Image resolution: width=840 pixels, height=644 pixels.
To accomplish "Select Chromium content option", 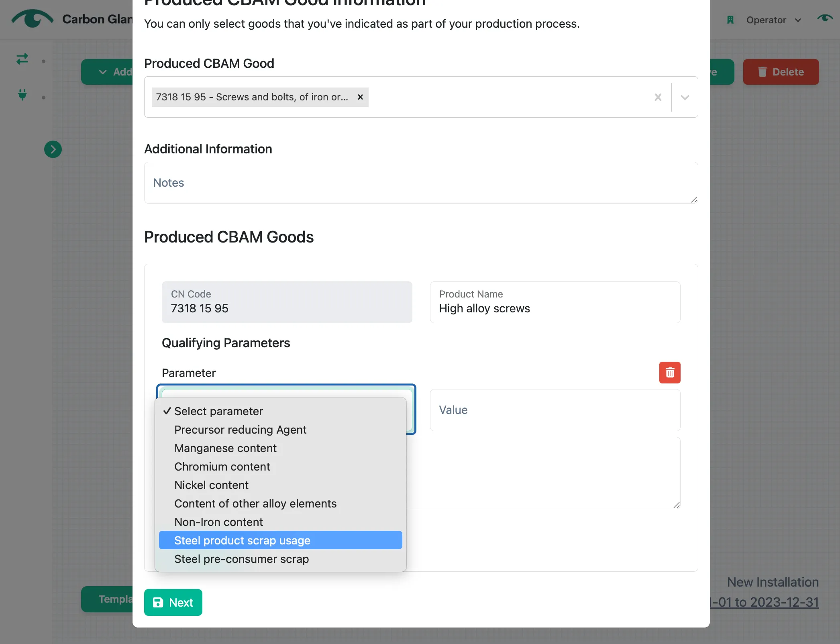I will pos(280,467).
